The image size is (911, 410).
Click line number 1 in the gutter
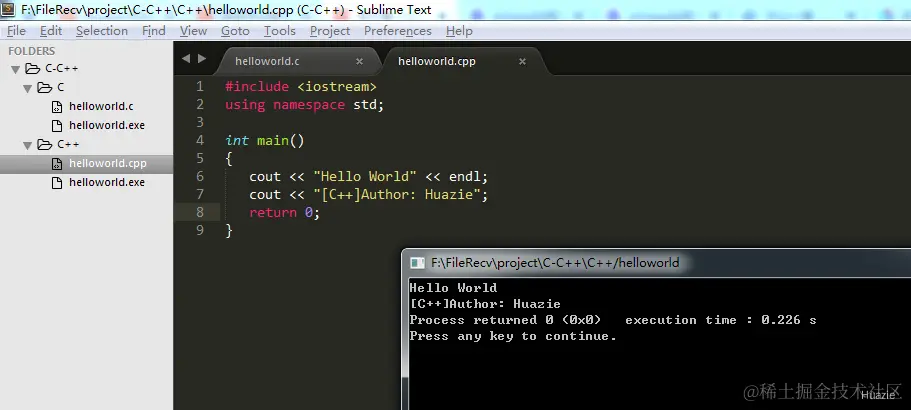200,87
